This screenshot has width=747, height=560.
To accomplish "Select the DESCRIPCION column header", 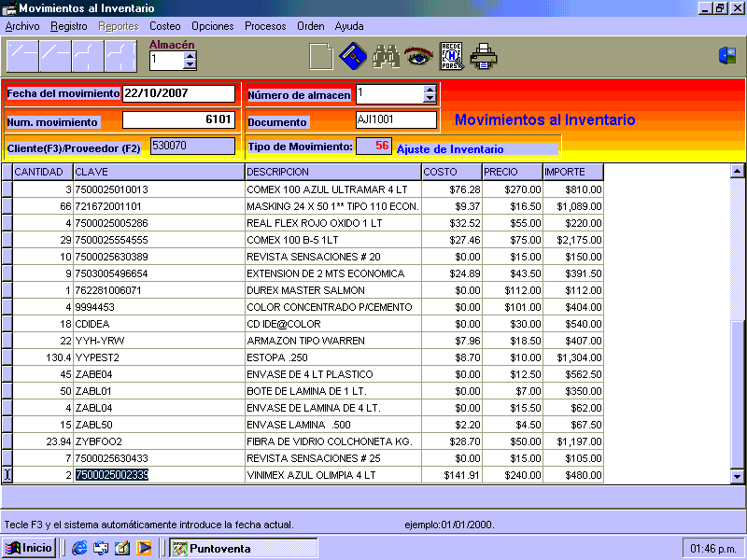I will [x=331, y=172].
